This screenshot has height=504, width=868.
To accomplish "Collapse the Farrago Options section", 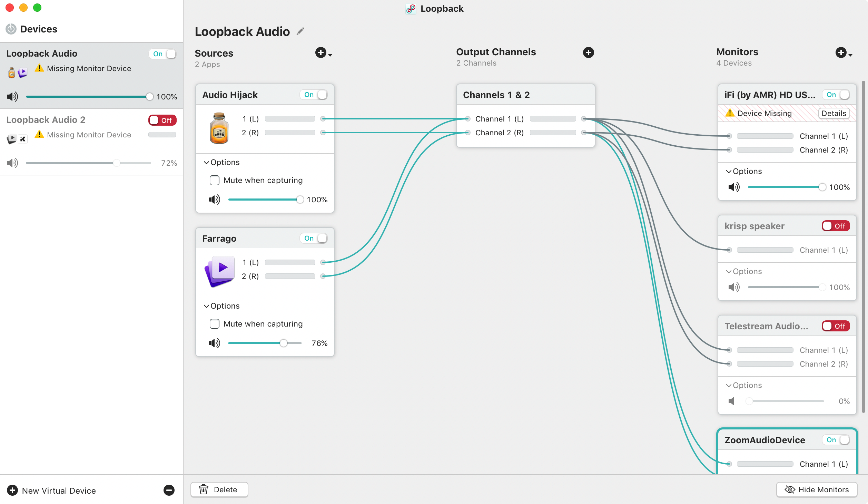I will (x=221, y=306).
